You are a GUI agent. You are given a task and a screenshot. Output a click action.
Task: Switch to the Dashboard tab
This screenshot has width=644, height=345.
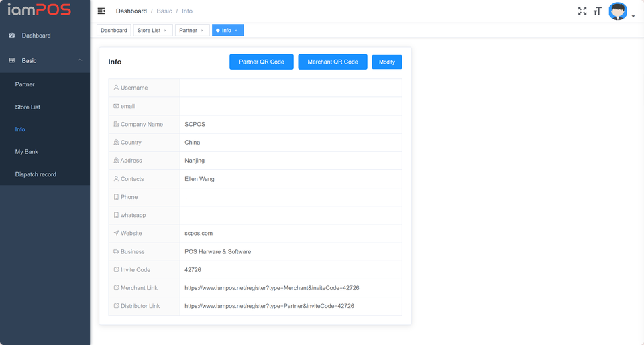tap(114, 31)
